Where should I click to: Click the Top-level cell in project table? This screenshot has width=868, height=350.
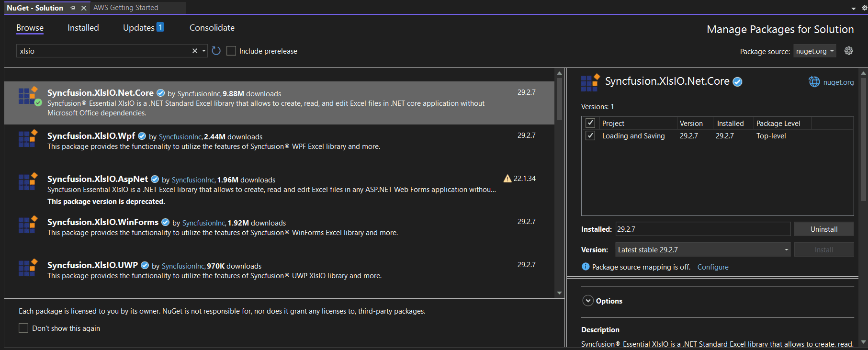coord(771,136)
